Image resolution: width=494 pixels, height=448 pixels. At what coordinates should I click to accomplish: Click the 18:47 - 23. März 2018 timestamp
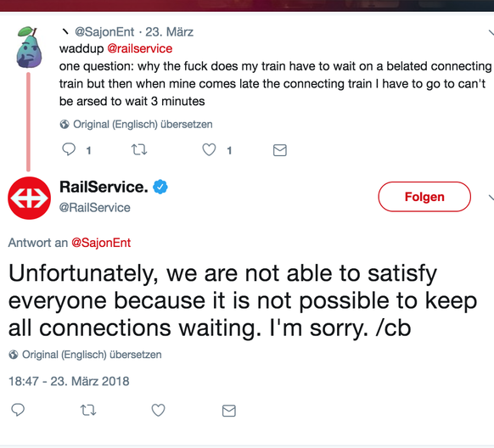click(x=69, y=381)
